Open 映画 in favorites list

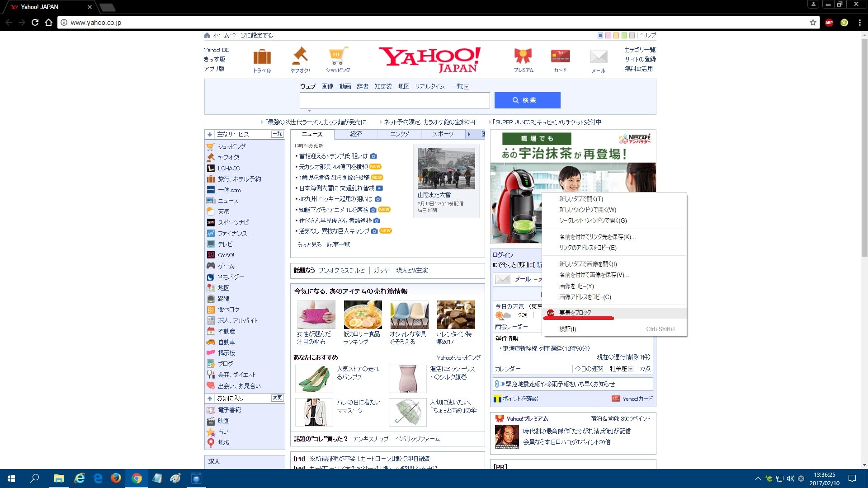223,421
